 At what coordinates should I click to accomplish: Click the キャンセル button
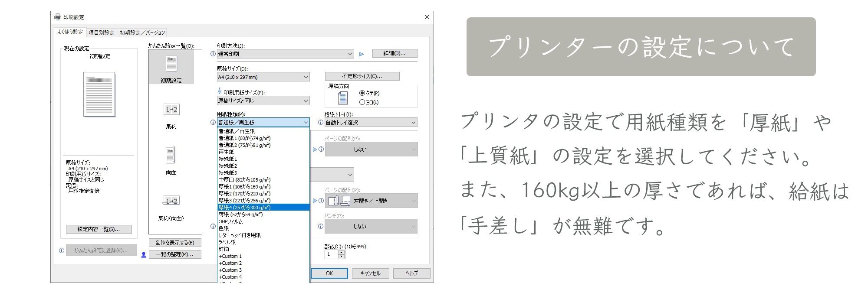click(371, 273)
